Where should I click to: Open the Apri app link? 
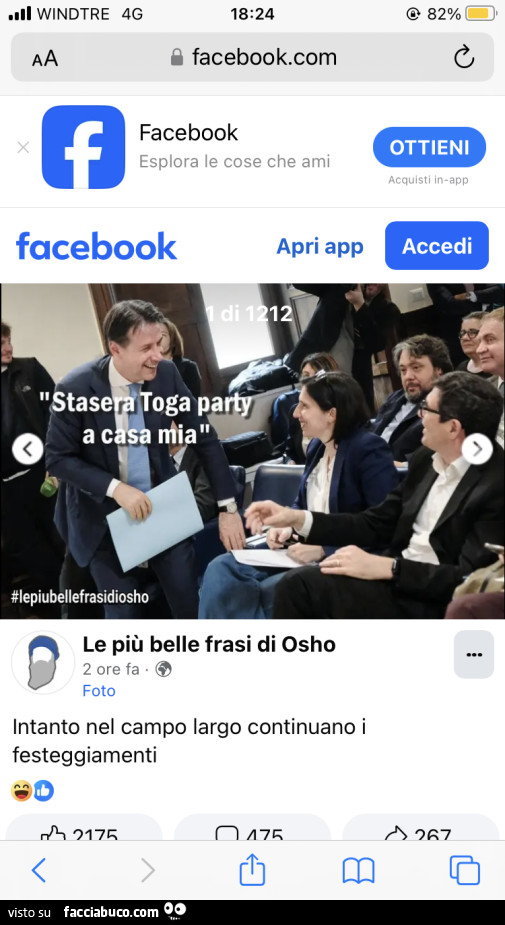pyautogui.click(x=320, y=246)
